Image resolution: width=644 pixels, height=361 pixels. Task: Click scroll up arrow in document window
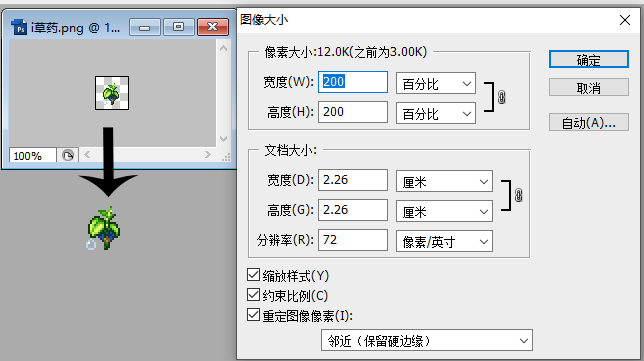[x=223, y=48]
